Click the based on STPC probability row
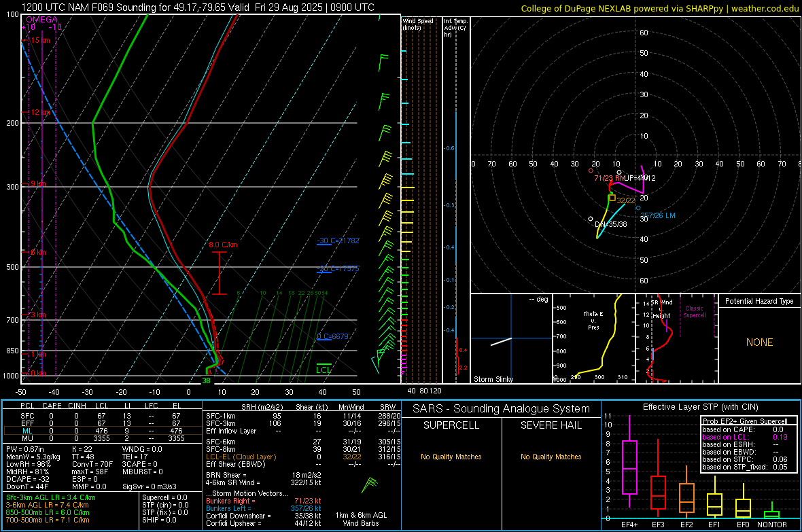 [x=745, y=459]
